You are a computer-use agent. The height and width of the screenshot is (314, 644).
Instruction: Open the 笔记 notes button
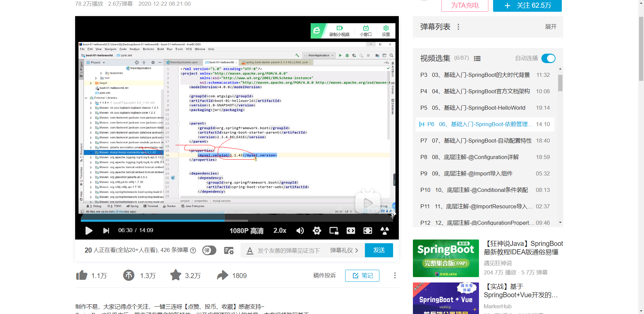[362, 275]
